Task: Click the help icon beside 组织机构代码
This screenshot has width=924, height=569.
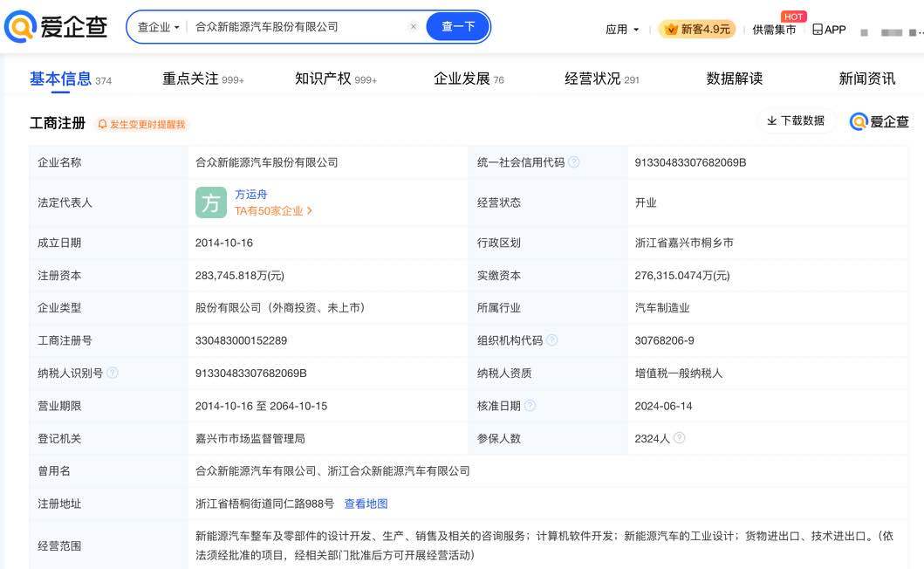Action: tap(551, 340)
